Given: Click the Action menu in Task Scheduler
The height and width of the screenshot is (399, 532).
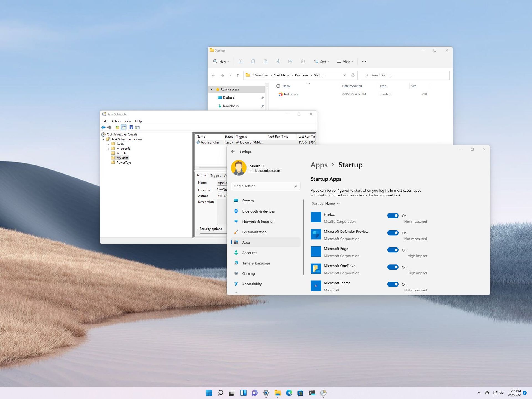Looking at the screenshot, I should pos(116,121).
